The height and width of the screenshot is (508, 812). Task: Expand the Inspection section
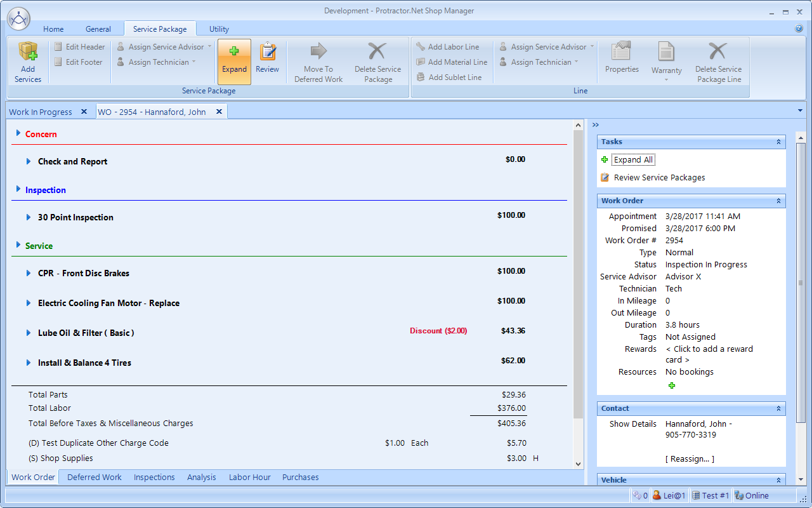(x=18, y=189)
